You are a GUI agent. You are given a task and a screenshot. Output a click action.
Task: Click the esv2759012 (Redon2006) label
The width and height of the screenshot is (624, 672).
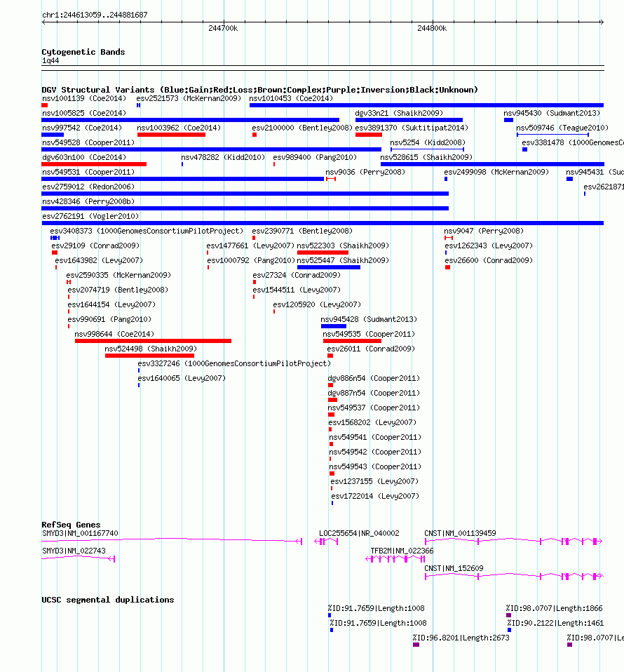[x=88, y=187]
